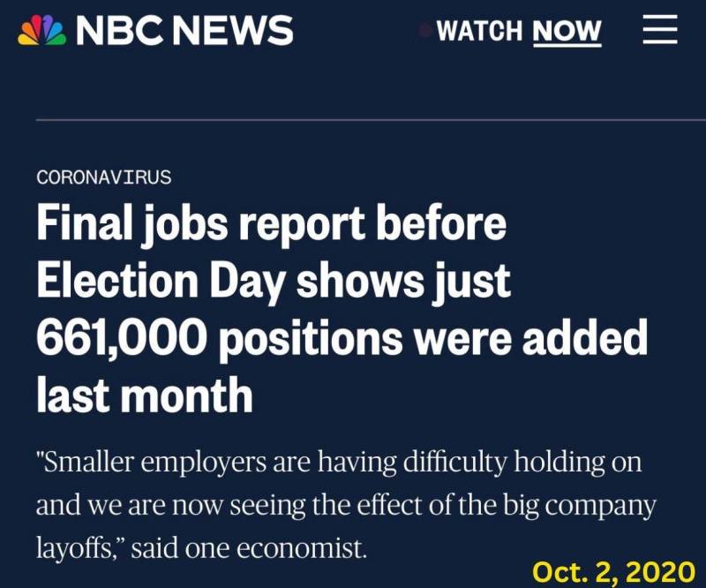Click the word NEWS in the logo
The width and height of the screenshot is (706, 588).
(234, 30)
